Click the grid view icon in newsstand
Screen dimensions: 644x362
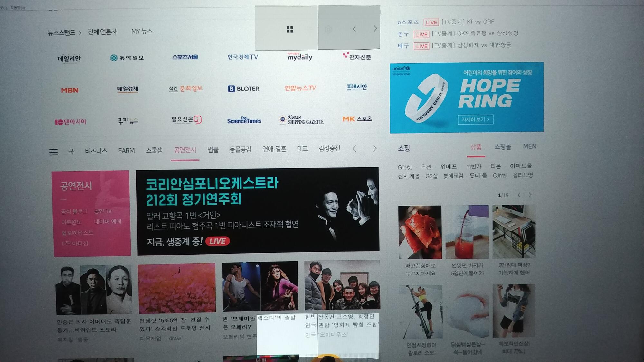pos(290,30)
